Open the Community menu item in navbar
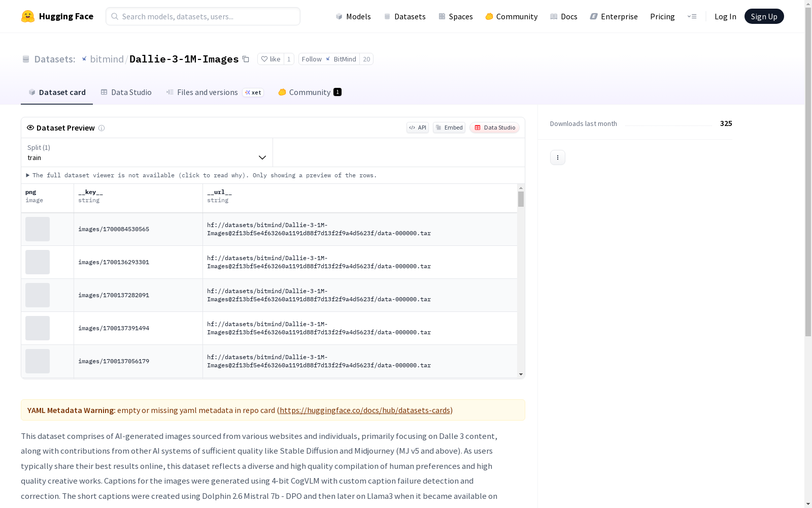The width and height of the screenshot is (812, 508). [512, 16]
